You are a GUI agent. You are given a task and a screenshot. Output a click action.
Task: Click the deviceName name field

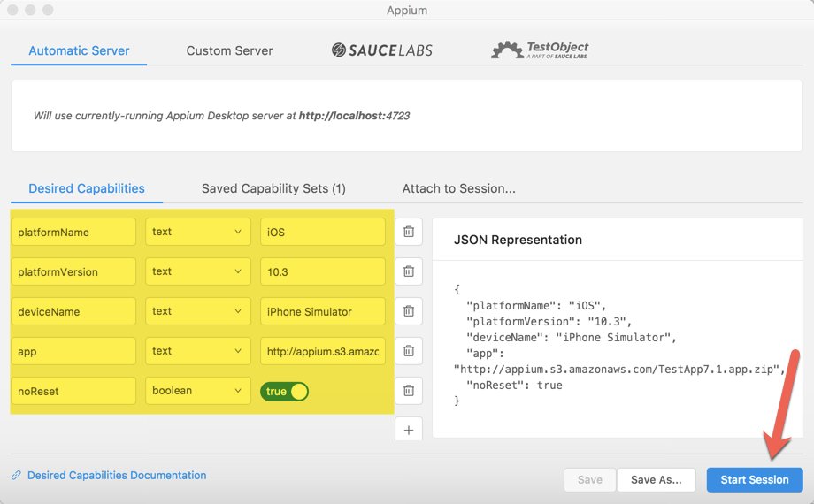(x=73, y=311)
